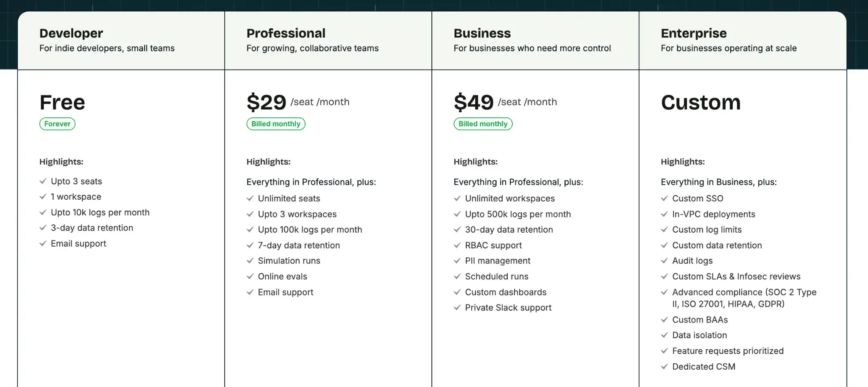Click Billed monthly badge under $29

(x=275, y=124)
